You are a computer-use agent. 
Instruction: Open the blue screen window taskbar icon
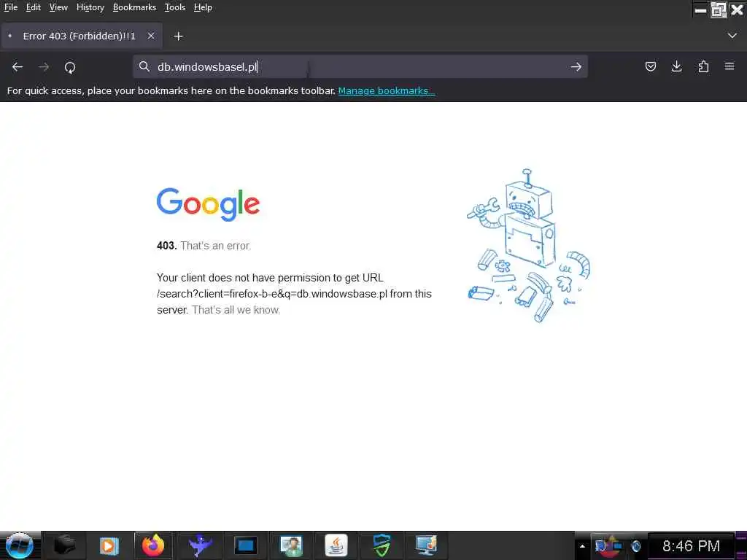[x=245, y=545]
